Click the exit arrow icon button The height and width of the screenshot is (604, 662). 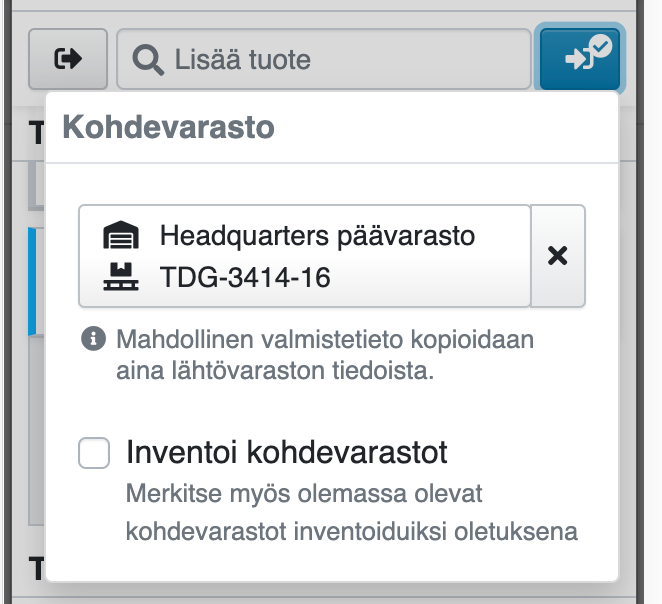[68, 59]
